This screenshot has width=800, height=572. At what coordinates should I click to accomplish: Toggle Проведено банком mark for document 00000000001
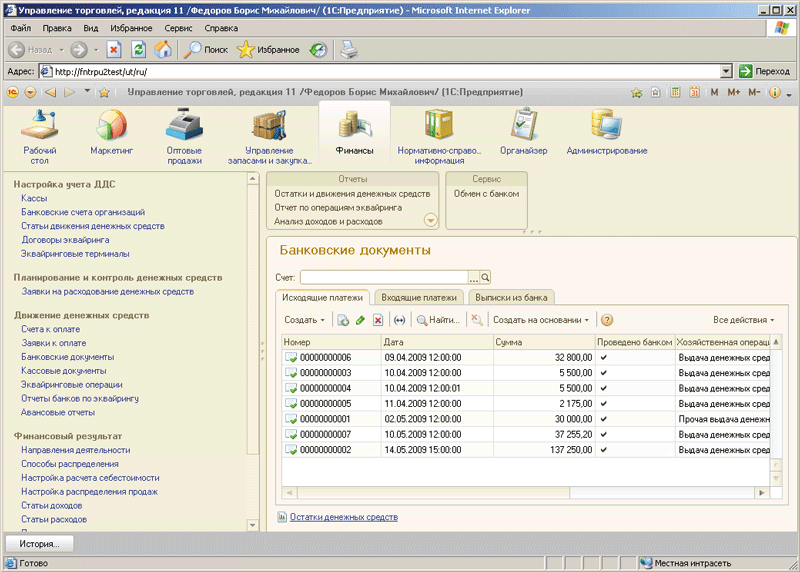coord(604,419)
